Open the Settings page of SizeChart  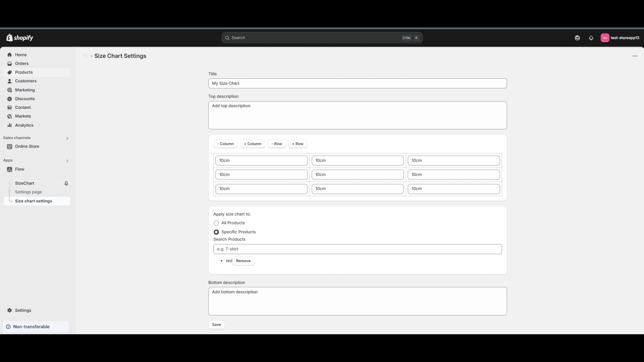click(28, 192)
